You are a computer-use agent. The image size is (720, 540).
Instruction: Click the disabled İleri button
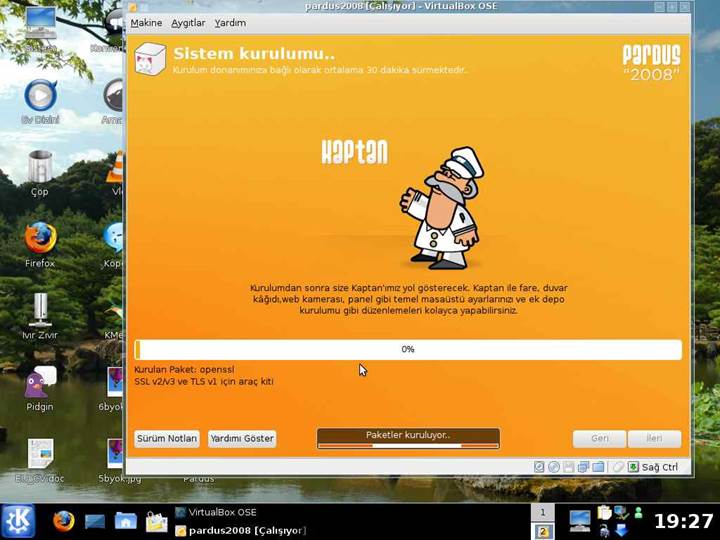[654, 439]
